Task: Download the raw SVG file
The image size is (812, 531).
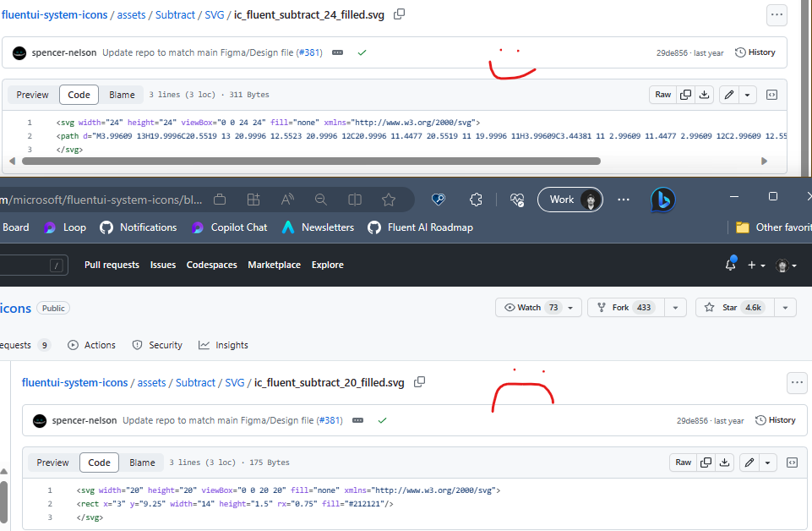Action: point(704,95)
